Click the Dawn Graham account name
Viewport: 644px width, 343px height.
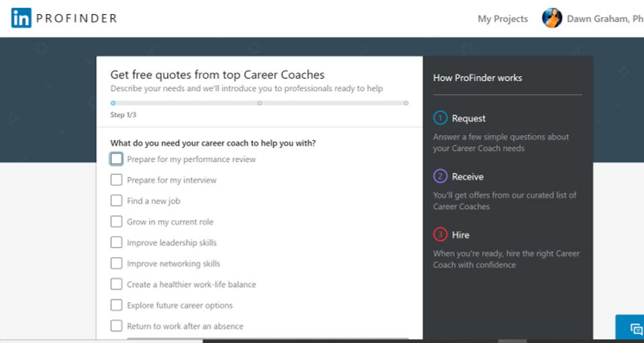pyautogui.click(x=604, y=19)
